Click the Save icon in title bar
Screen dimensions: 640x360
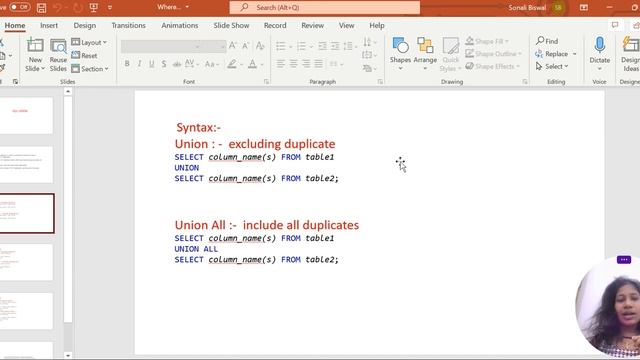click(41, 7)
